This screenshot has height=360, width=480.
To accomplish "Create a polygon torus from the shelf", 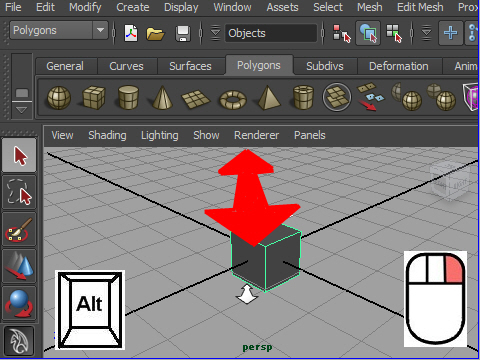I will 233,99.
